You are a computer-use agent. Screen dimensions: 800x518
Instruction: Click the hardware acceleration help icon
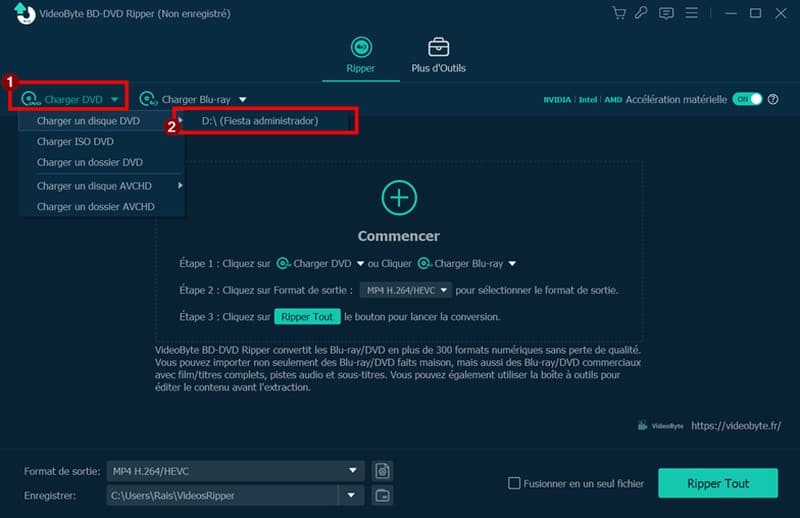[x=773, y=99]
